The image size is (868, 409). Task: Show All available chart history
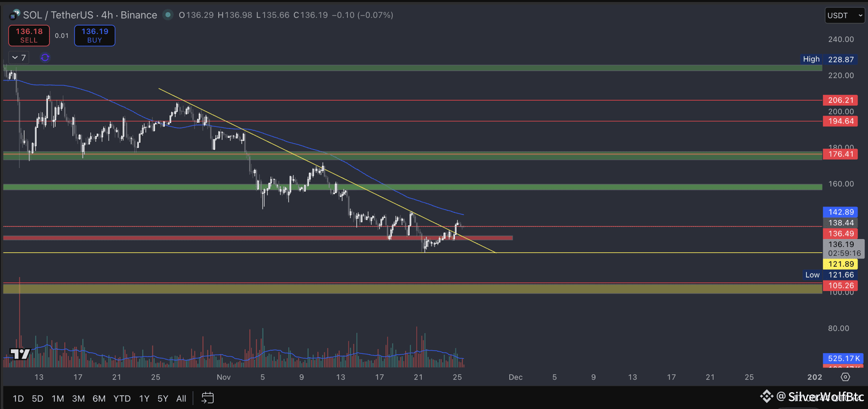point(181,398)
